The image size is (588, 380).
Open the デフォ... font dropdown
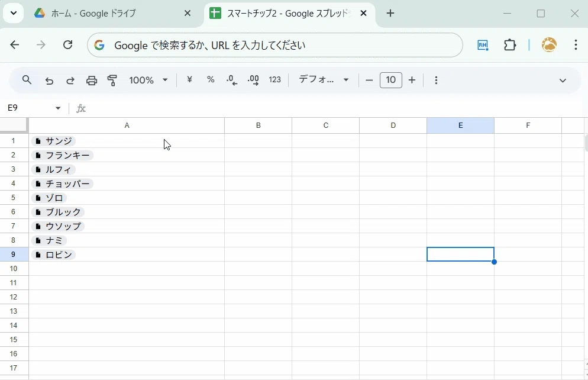pos(324,79)
